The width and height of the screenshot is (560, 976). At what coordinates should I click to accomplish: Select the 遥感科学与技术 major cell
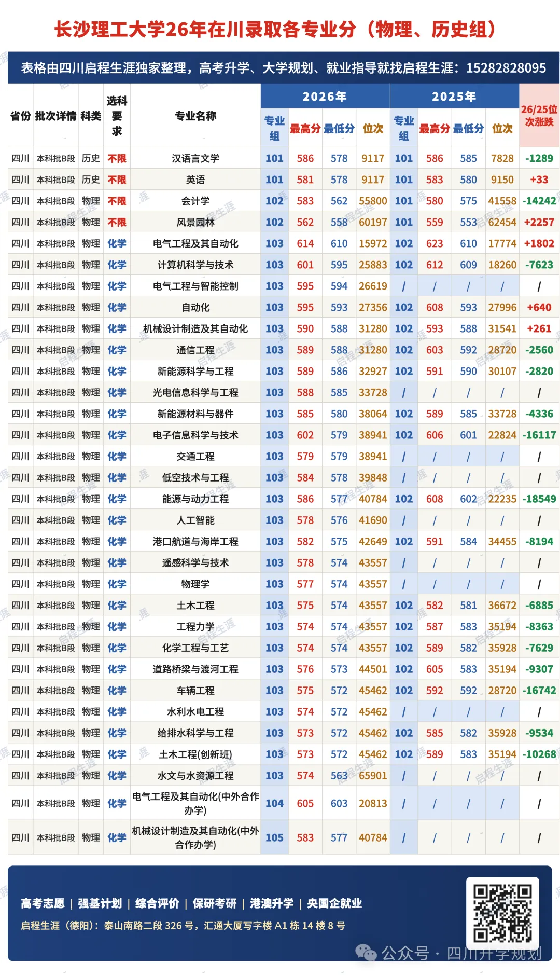[x=195, y=562]
